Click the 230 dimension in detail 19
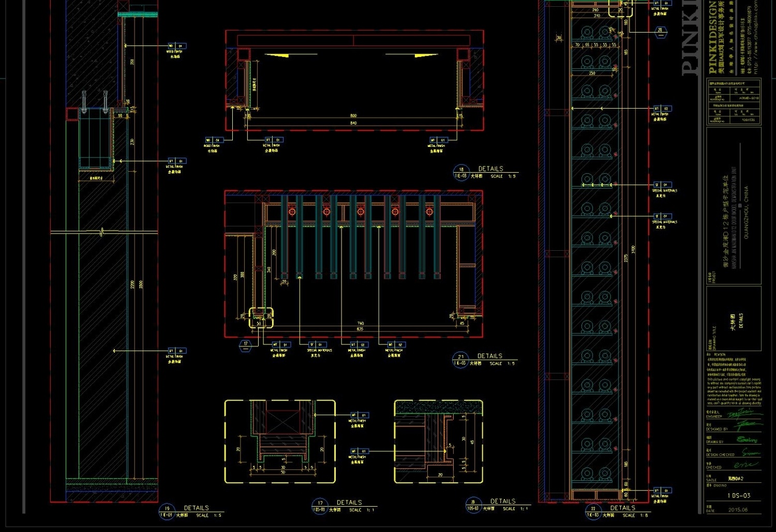776x532 pixels. (132, 141)
